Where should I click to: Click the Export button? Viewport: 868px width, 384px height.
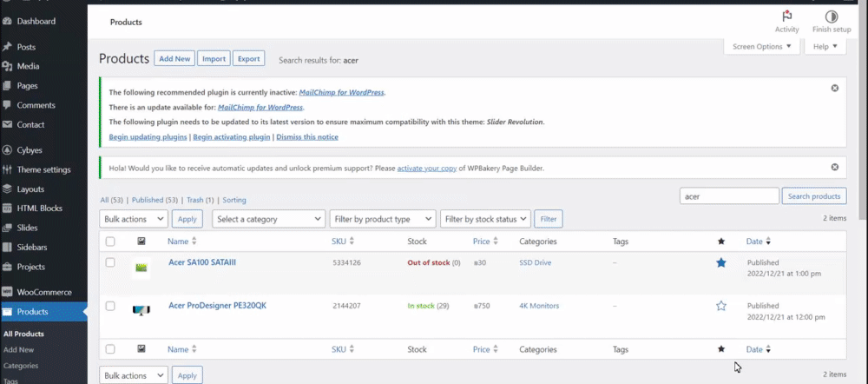(x=248, y=59)
